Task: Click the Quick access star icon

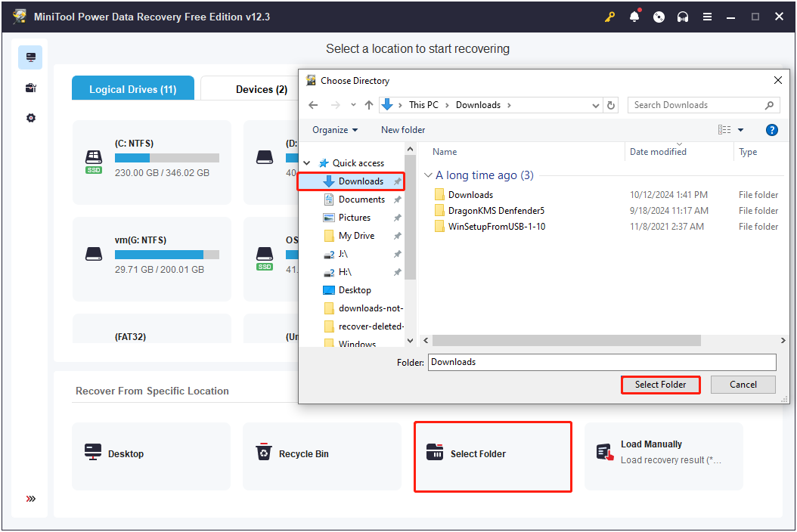Action: pyautogui.click(x=324, y=163)
